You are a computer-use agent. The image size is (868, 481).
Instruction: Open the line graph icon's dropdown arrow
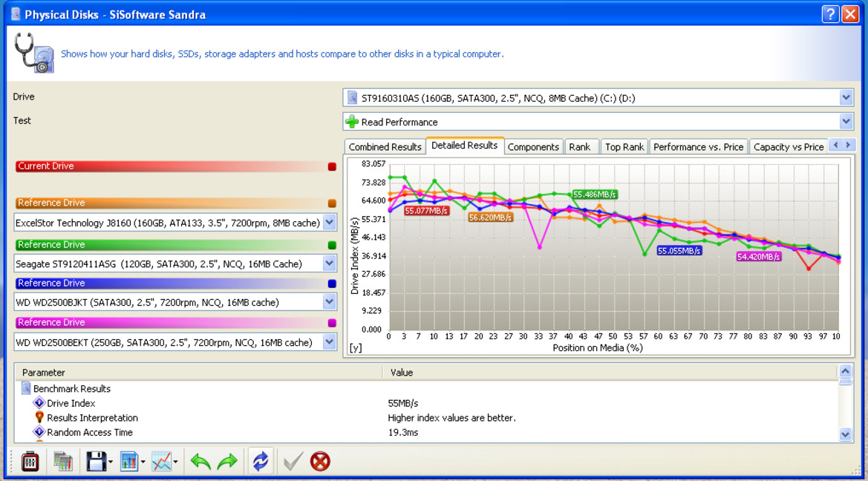(x=175, y=461)
